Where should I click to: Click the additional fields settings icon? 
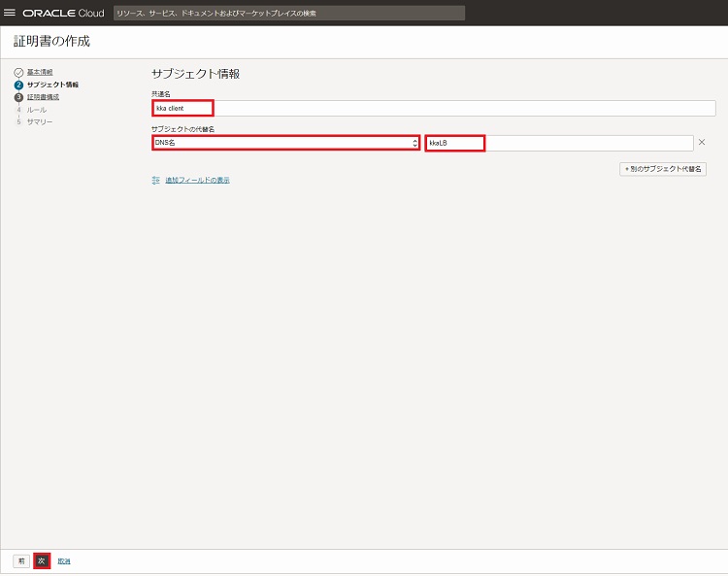(155, 181)
